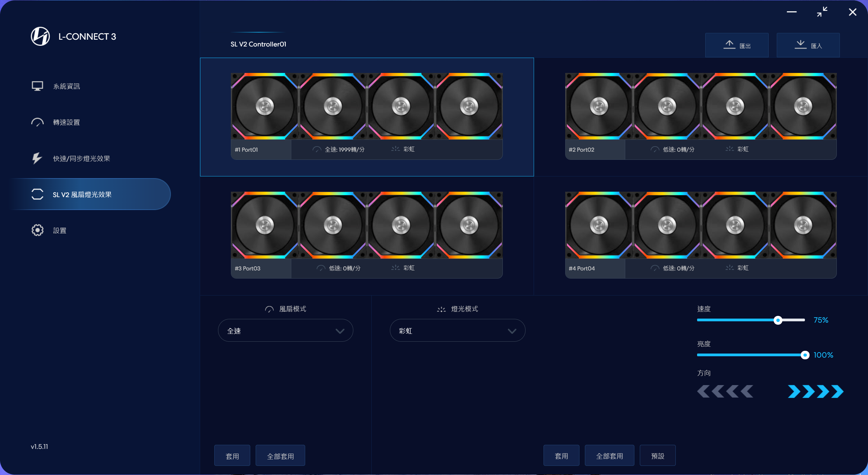The width and height of the screenshot is (868, 475).
Task: Click 套用 apply under fan mode
Action: pos(232,456)
